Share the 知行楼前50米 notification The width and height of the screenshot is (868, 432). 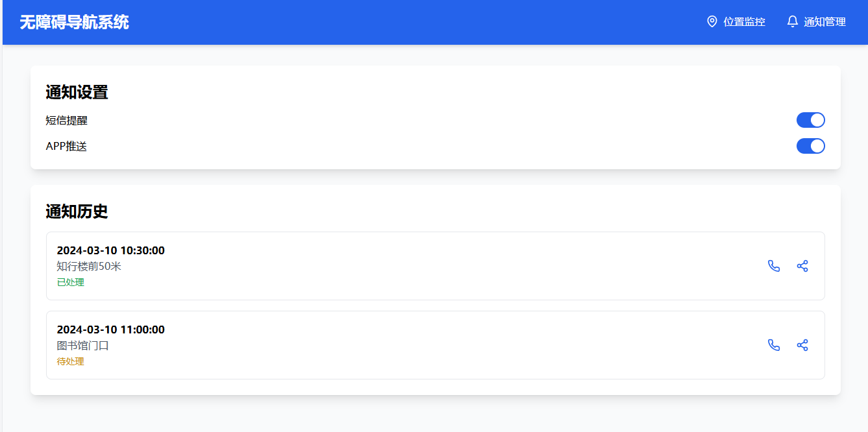click(x=802, y=266)
